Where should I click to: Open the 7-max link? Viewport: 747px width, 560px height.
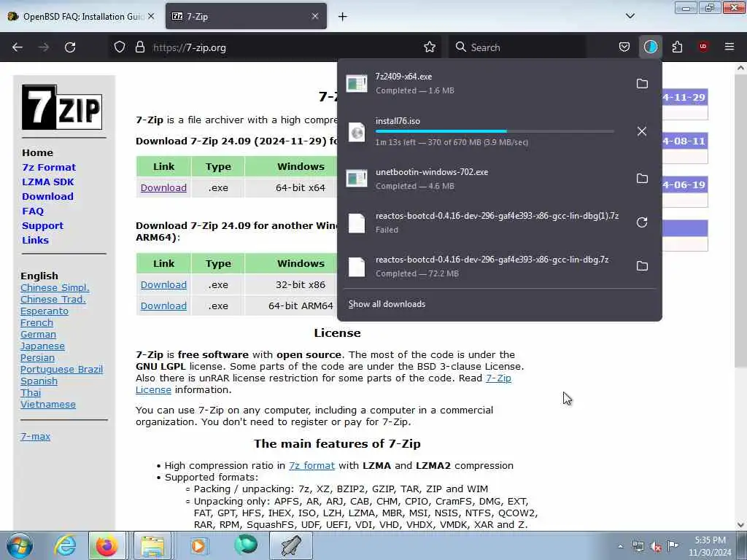[35, 436]
